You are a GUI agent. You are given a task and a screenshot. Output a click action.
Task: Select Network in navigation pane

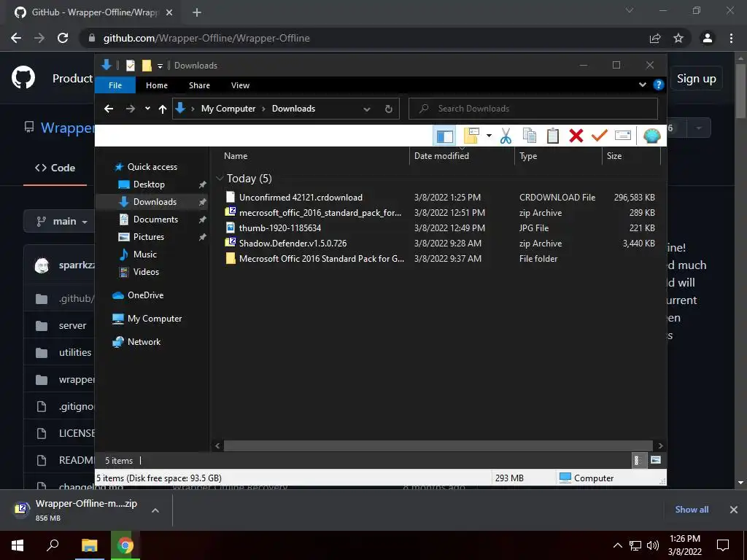click(144, 342)
